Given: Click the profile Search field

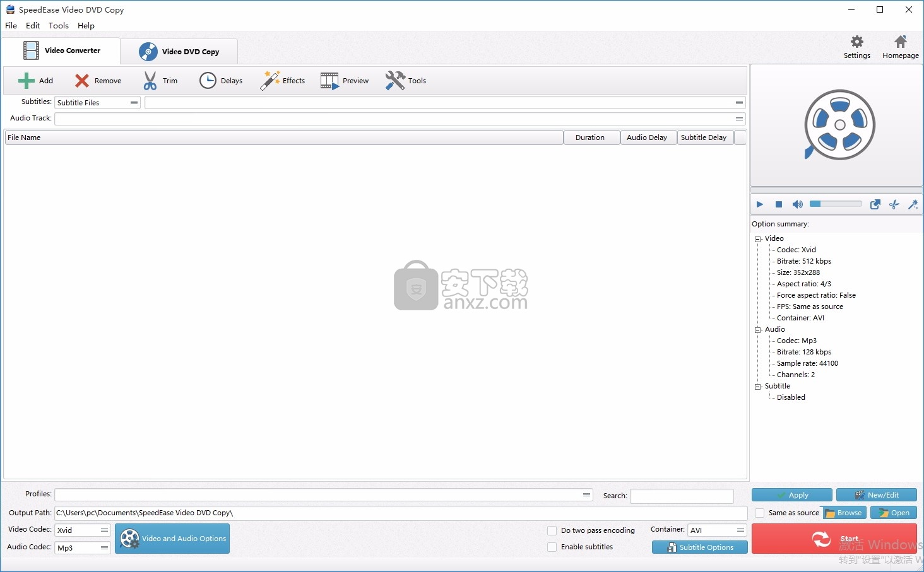Looking at the screenshot, I should [x=682, y=496].
